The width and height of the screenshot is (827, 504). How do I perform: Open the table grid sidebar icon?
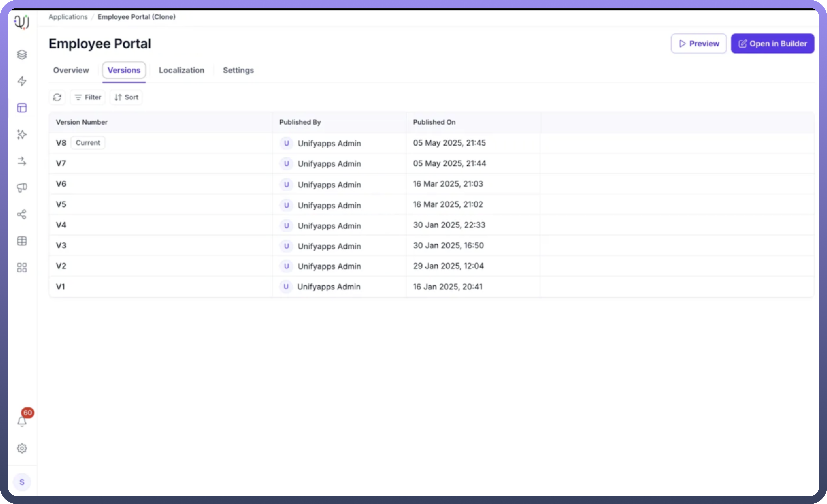click(x=22, y=241)
